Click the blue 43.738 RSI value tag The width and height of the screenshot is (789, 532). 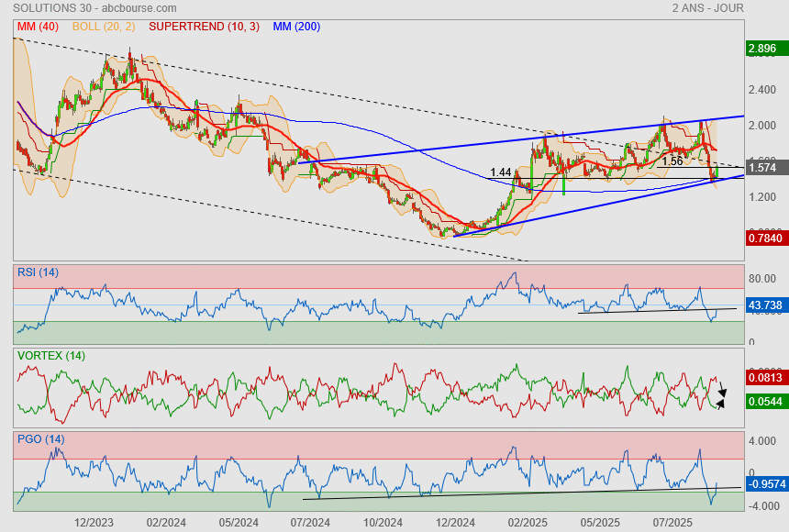tap(764, 305)
